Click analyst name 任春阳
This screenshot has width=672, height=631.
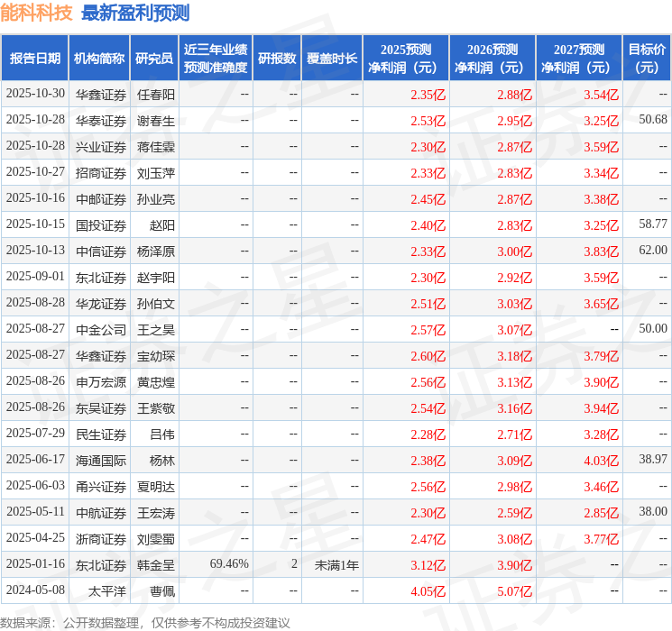pos(156,94)
